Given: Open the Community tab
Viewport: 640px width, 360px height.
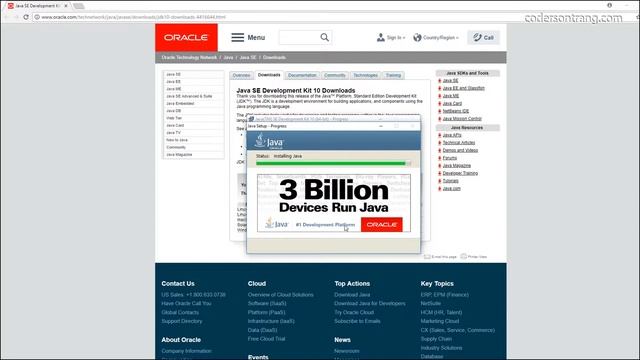Looking at the screenshot, I should pyautogui.click(x=335, y=76).
